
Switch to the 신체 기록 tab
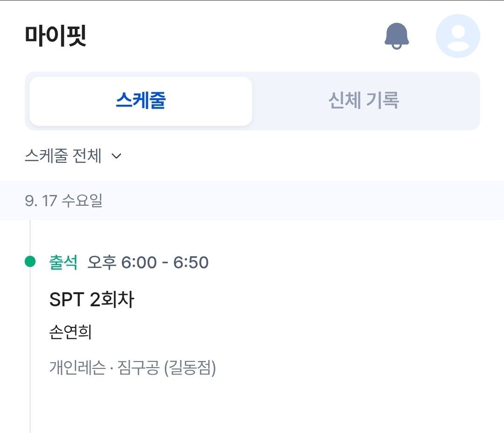pos(363,101)
